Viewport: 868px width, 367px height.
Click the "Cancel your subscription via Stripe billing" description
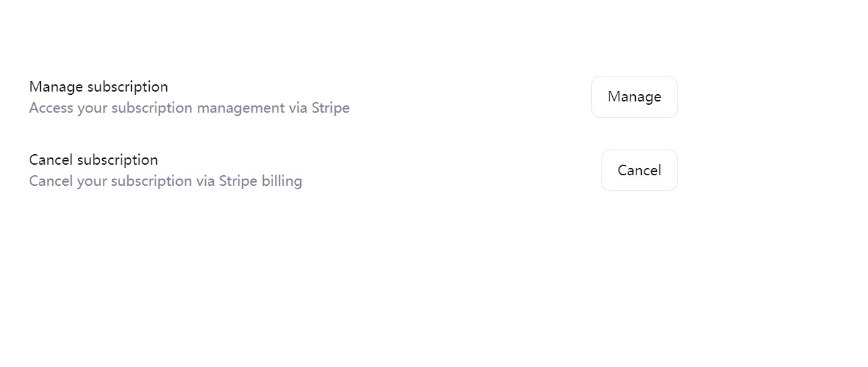(x=166, y=181)
